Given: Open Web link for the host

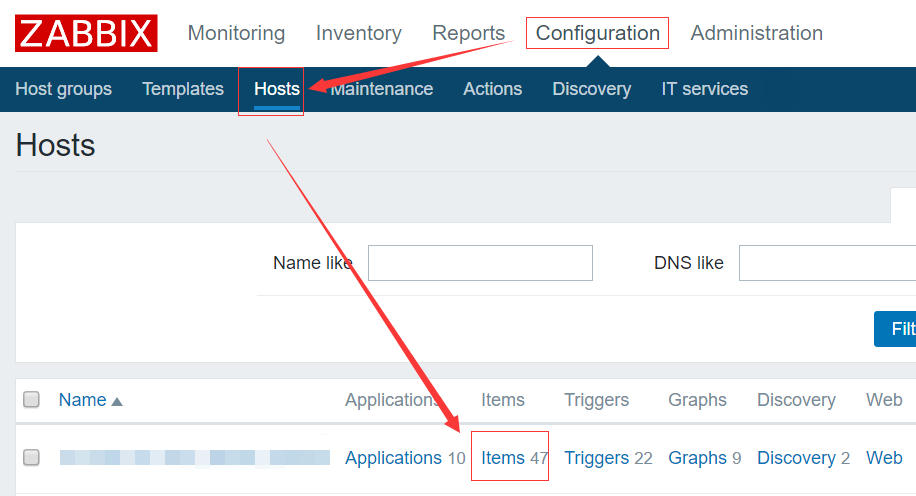Looking at the screenshot, I should [884, 457].
